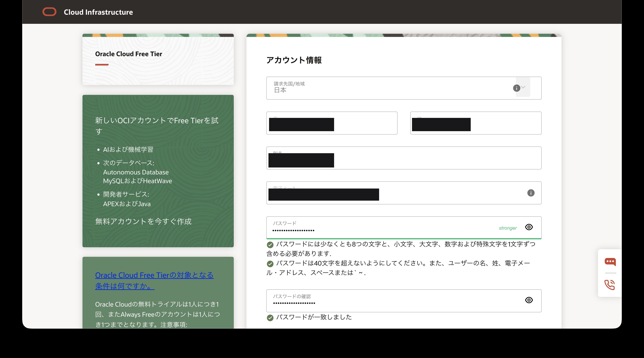Click the パスワードが一致しました confirmation text
The image size is (644, 358).
[x=314, y=317]
